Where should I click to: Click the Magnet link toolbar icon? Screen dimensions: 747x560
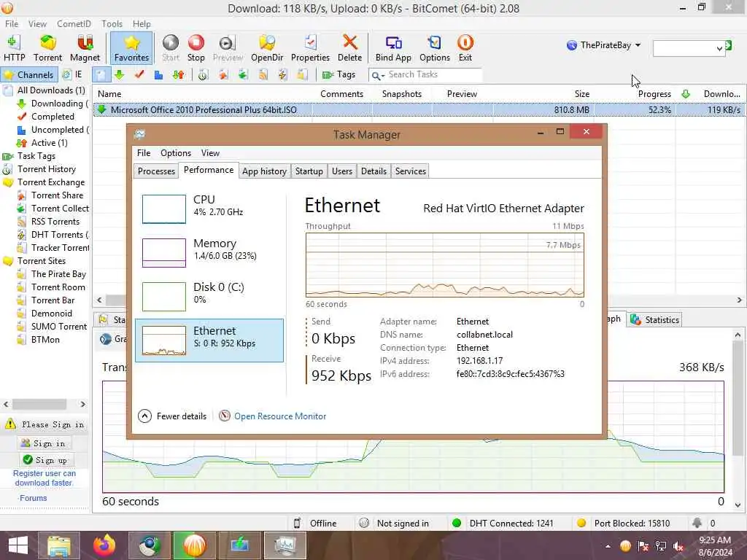pyautogui.click(x=85, y=48)
